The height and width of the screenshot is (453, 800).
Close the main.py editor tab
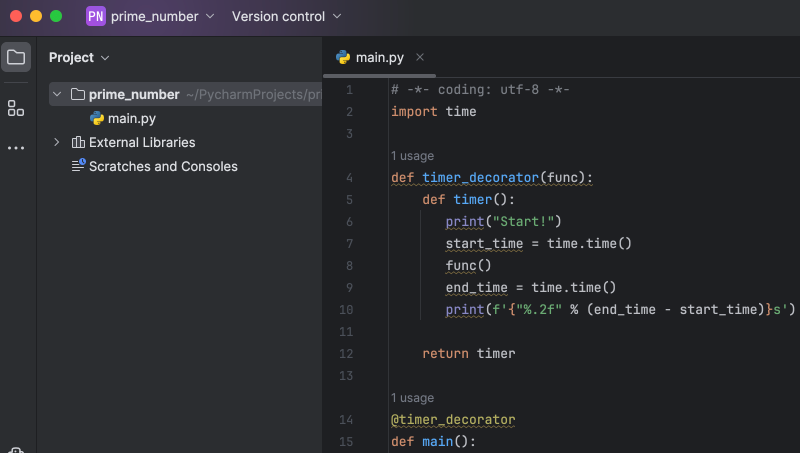[x=420, y=57]
